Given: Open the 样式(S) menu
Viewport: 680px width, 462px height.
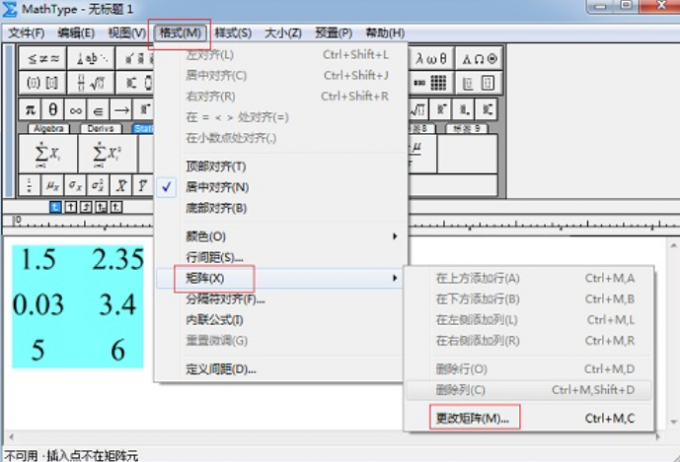Looking at the screenshot, I should tap(233, 33).
